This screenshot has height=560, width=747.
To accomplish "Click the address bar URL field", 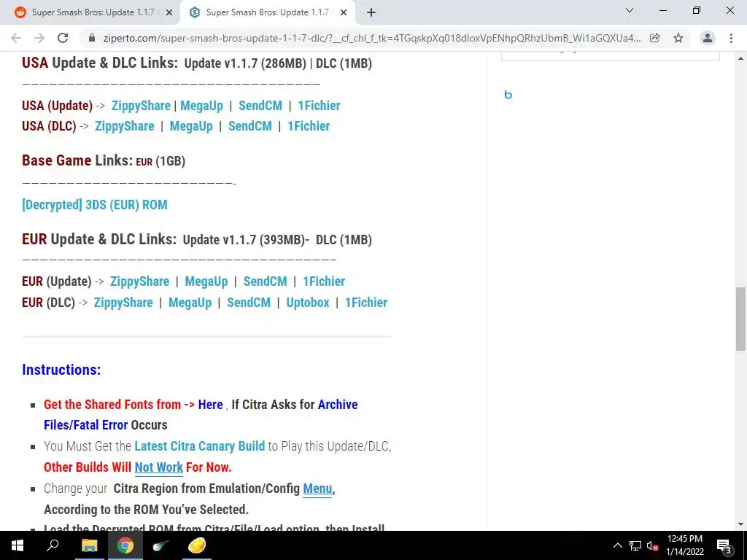I will pyautogui.click(x=371, y=38).
